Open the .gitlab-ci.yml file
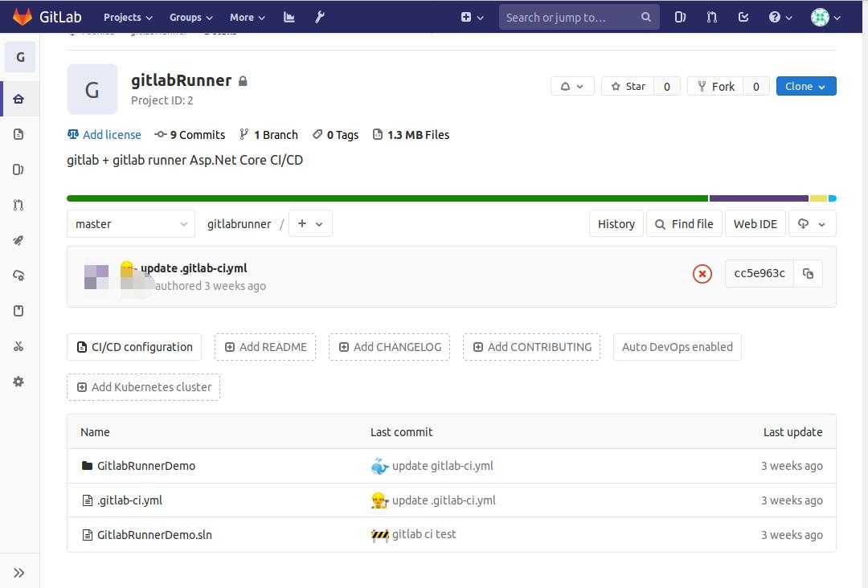Viewport: 868px width, 588px height. pyautogui.click(x=129, y=500)
